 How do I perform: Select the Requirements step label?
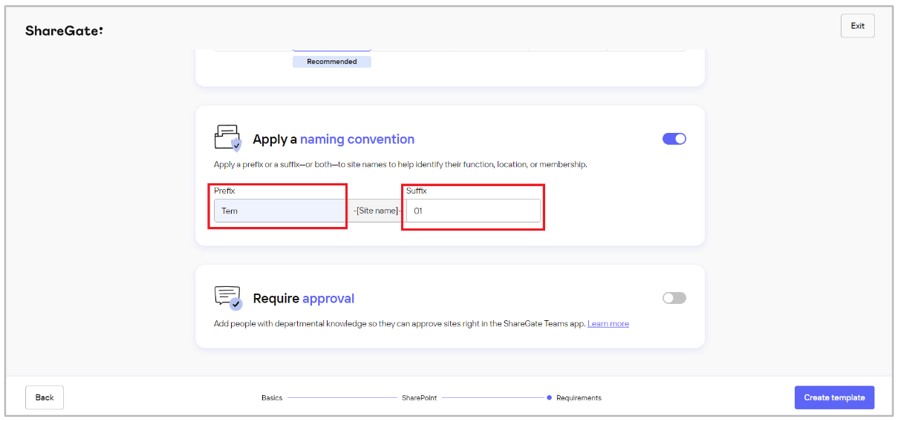(x=579, y=397)
